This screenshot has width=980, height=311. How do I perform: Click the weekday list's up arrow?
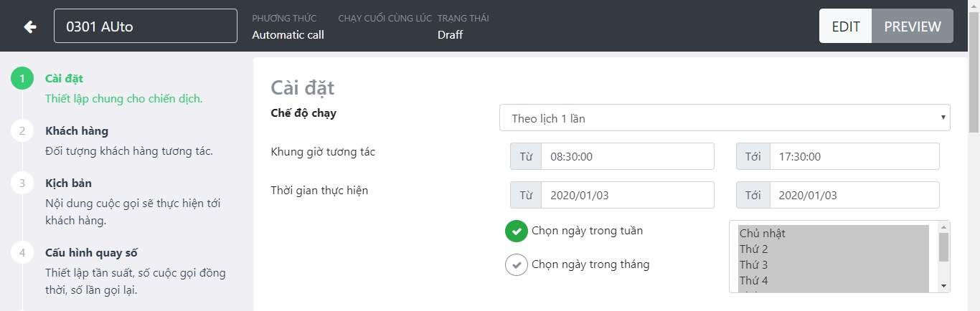pos(943,227)
